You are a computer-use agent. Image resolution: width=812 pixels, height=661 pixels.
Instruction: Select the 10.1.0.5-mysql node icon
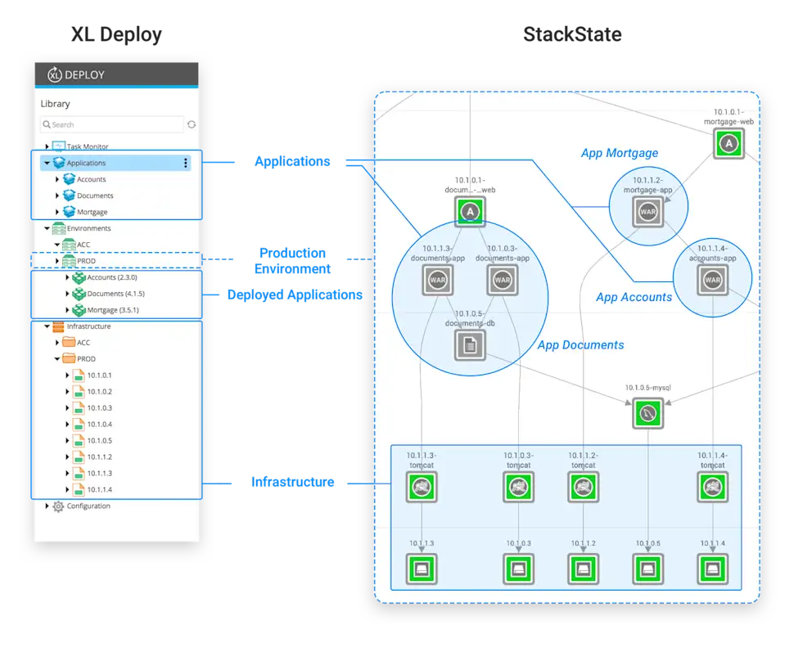click(647, 412)
